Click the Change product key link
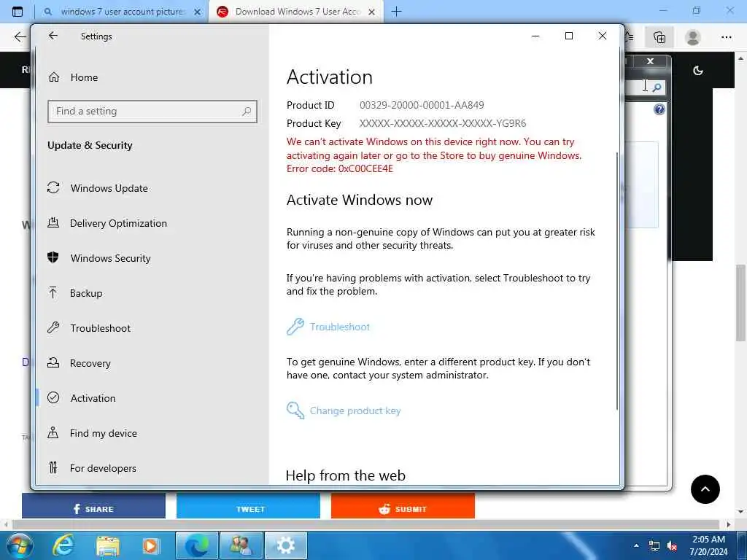 click(x=355, y=411)
